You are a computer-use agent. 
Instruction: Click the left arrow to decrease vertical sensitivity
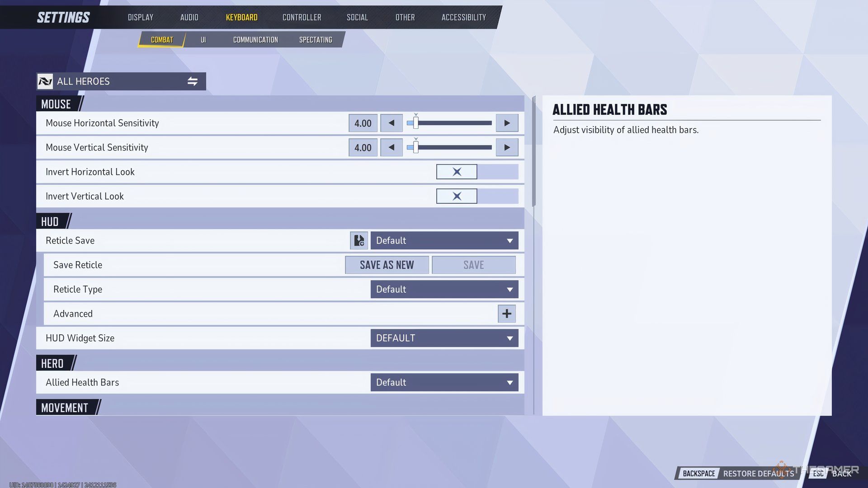tap(391, 147)
